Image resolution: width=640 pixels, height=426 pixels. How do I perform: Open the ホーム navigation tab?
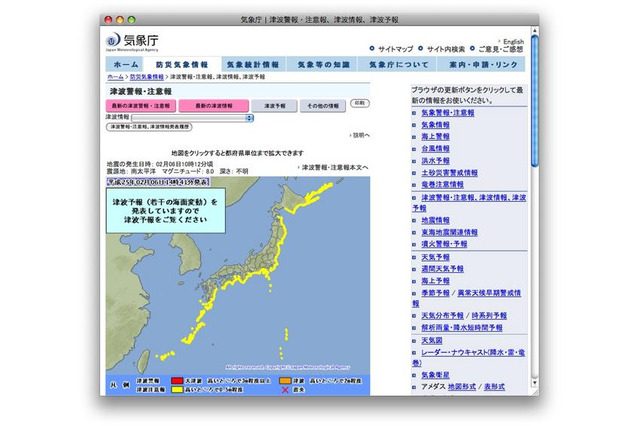[125, 64]
